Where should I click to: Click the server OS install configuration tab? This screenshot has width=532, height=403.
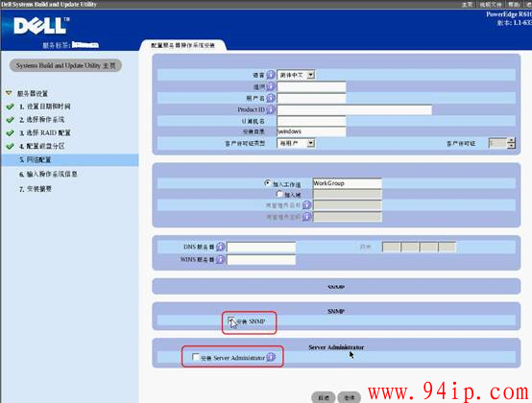[x=182, y=45]
